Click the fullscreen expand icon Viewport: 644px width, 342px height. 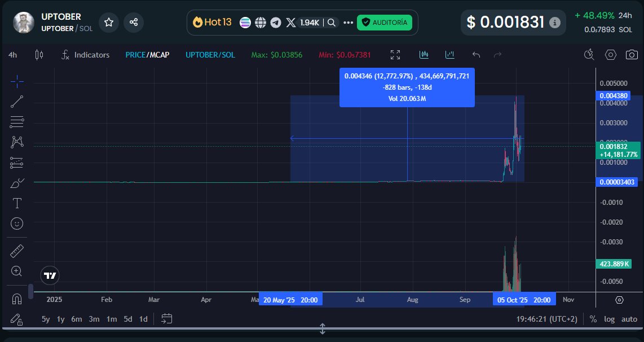point(395,55)
